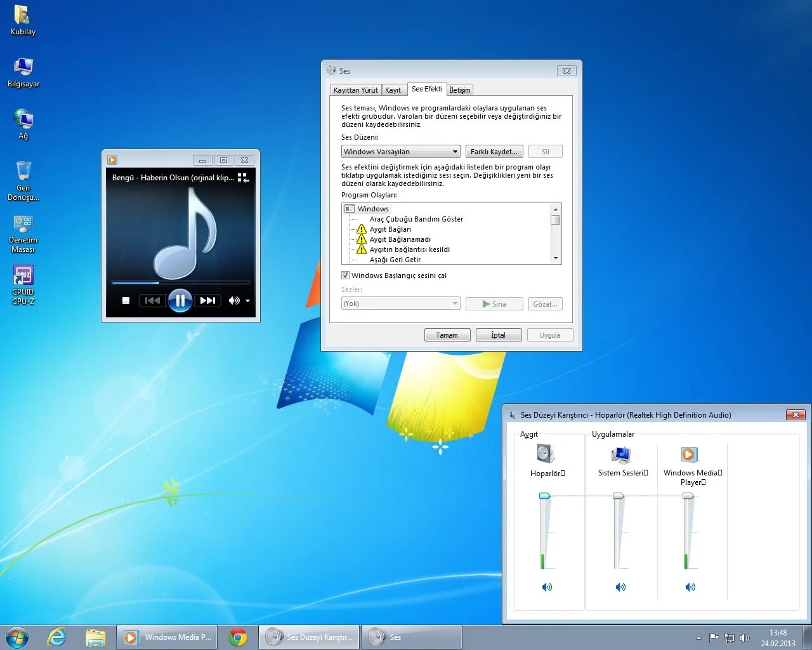Launch Internet Explorer from taskbar

[x=57, y=637]
